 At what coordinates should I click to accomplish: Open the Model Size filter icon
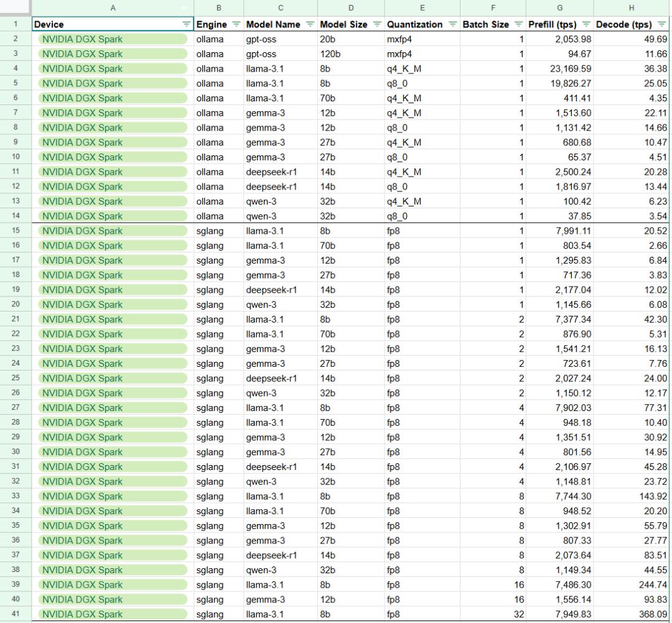376,25
